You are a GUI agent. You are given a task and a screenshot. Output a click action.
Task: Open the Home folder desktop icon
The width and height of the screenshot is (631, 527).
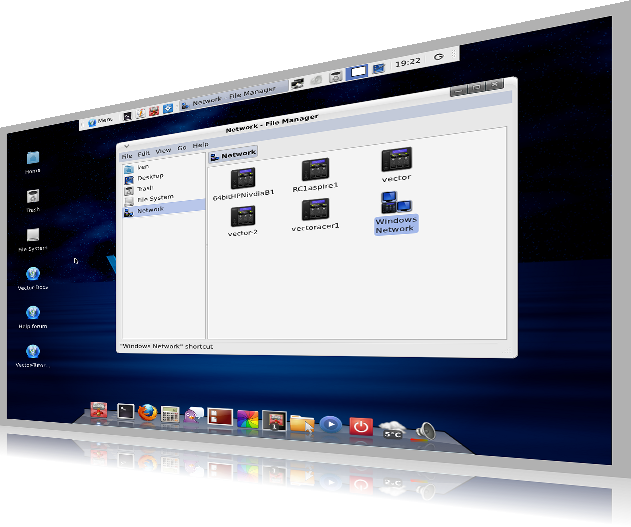33,159
